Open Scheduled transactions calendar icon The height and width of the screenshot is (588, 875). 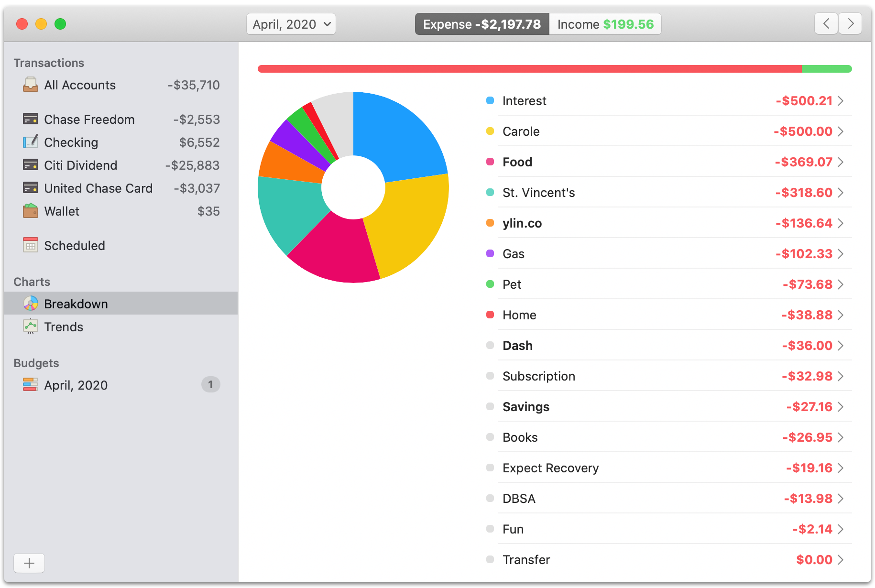point(30,245)
